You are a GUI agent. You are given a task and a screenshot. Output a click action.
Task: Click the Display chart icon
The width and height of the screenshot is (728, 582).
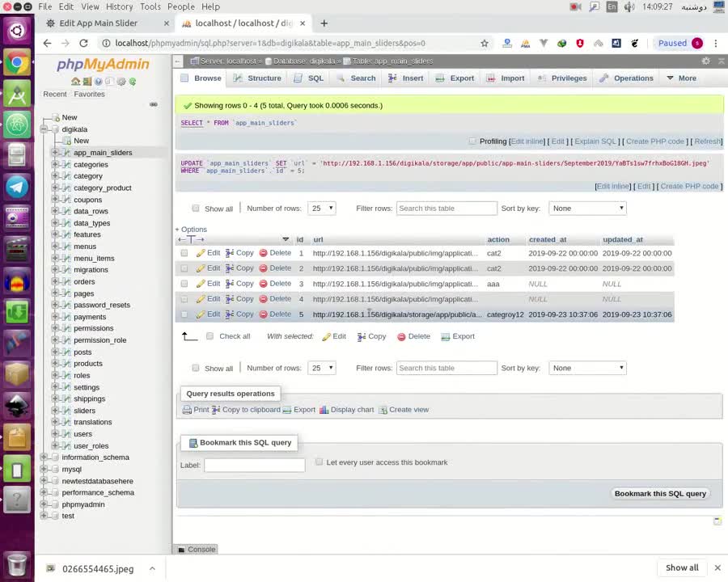(324, 410)
